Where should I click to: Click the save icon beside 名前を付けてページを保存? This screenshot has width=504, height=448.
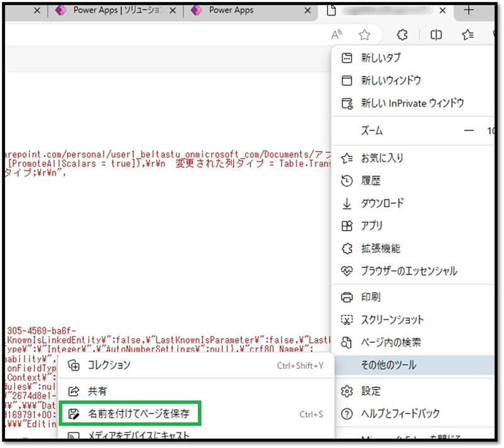point(74,414)
